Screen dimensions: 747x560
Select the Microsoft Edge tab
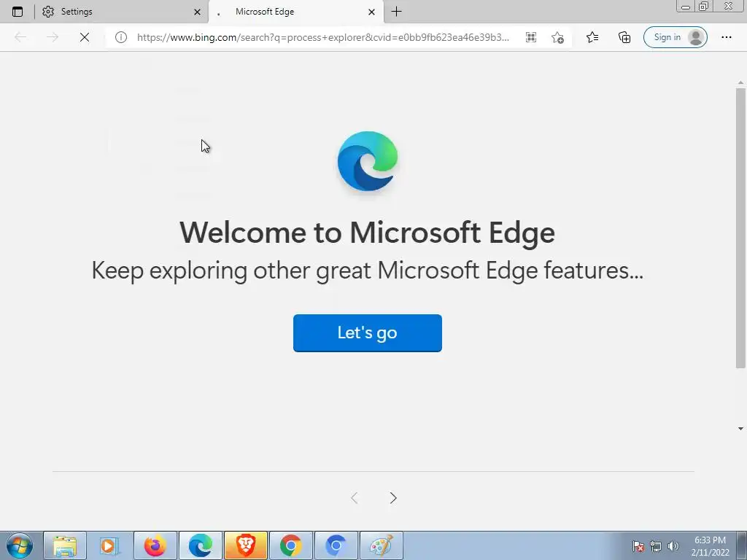[296, 12]
